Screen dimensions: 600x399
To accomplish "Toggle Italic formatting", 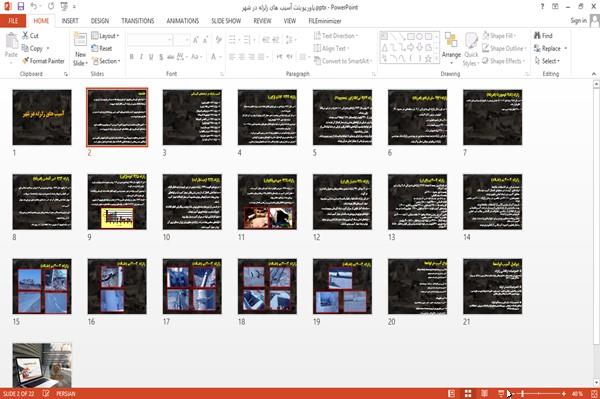I will click(x=142, y=57).
